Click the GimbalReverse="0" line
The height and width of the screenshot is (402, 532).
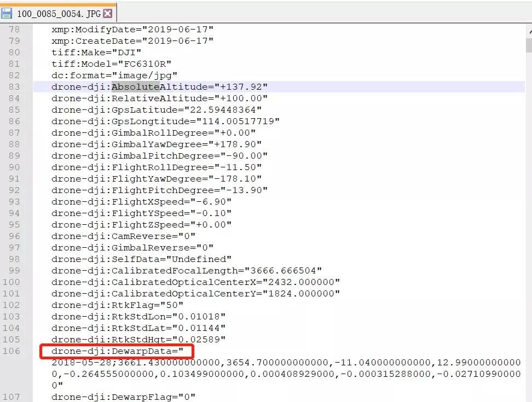click(x=132, y=248)
